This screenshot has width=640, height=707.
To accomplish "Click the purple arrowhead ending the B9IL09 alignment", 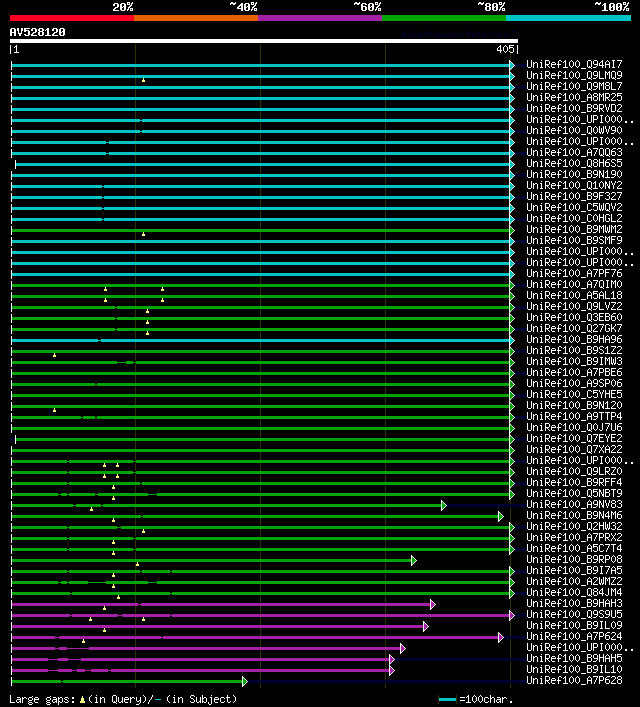I will pyautogui.click(x=425, y=626).
